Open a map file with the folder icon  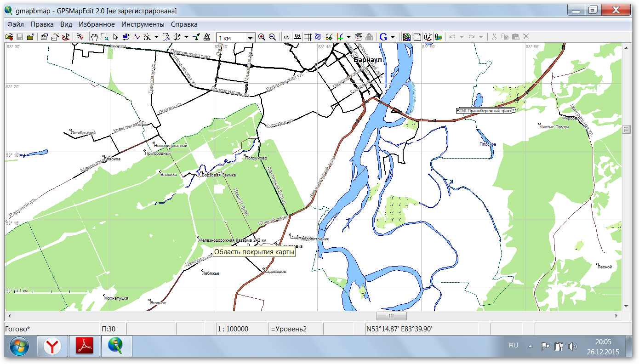(9, 37)
